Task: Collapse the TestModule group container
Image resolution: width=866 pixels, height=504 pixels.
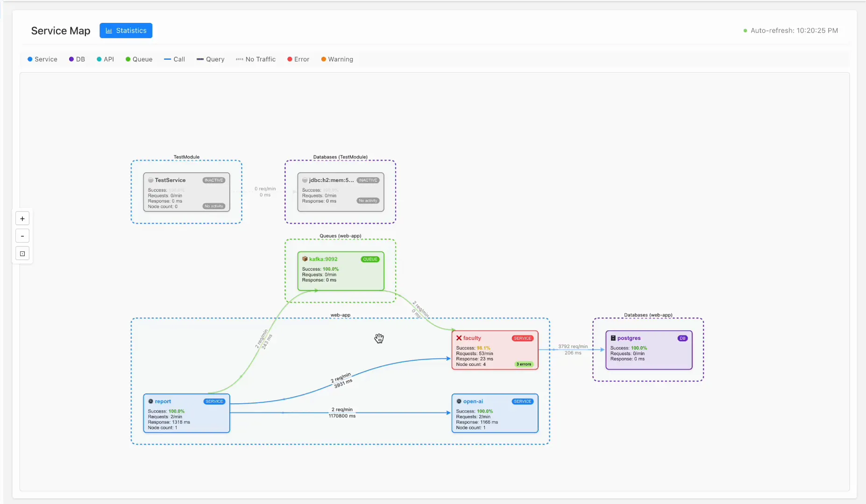Action: pyautogui.click(x=185, y=157)
